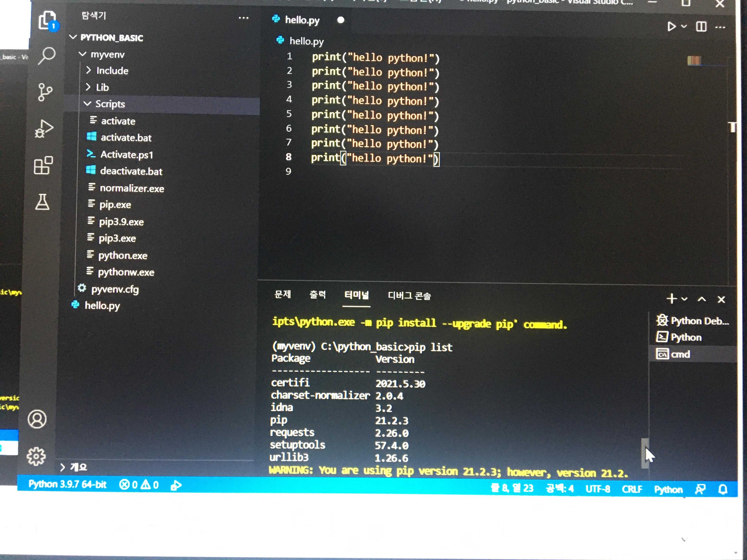This screenshot has width=747, height=560.
Task: Run the Python file with play button
Action: pyautogui.click(x=671, y=26)
